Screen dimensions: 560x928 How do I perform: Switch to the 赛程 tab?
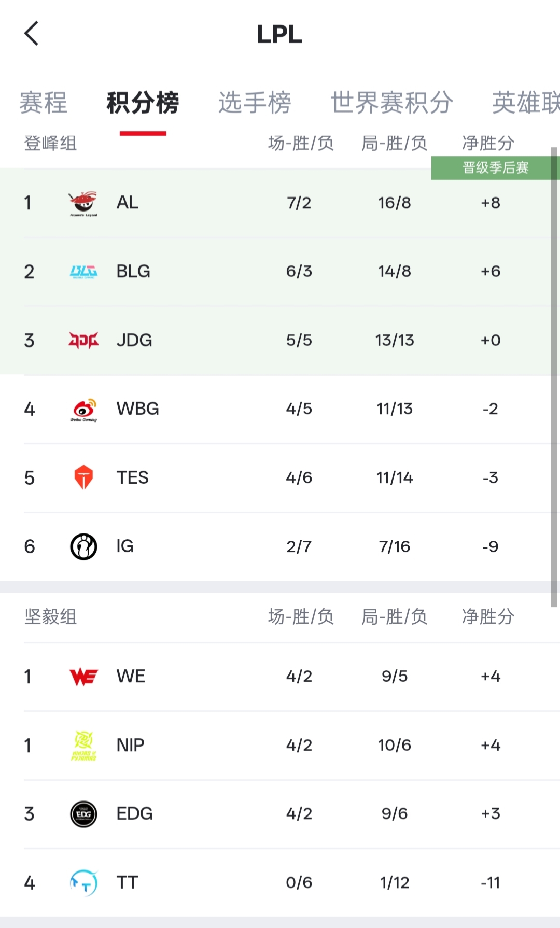point(44,103)
